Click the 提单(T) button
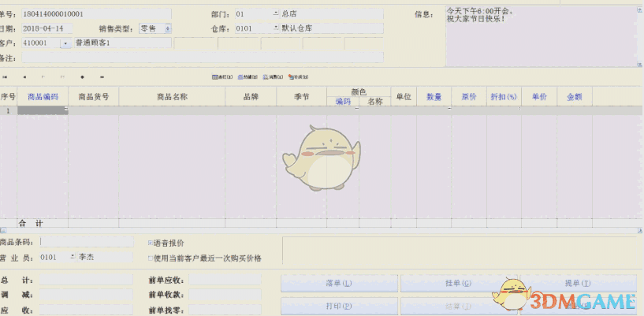 (579, 283)
